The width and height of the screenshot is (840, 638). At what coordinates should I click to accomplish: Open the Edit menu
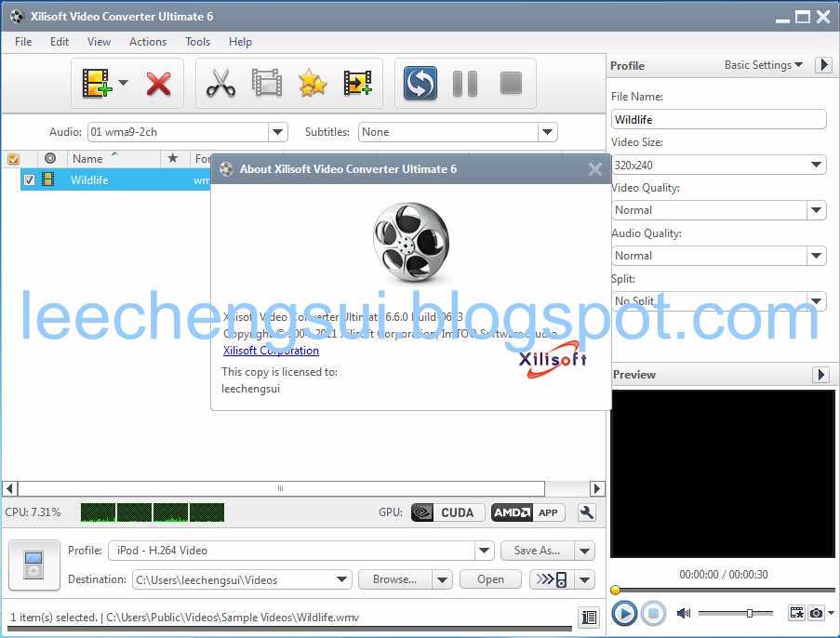click(x=60, y=42)
